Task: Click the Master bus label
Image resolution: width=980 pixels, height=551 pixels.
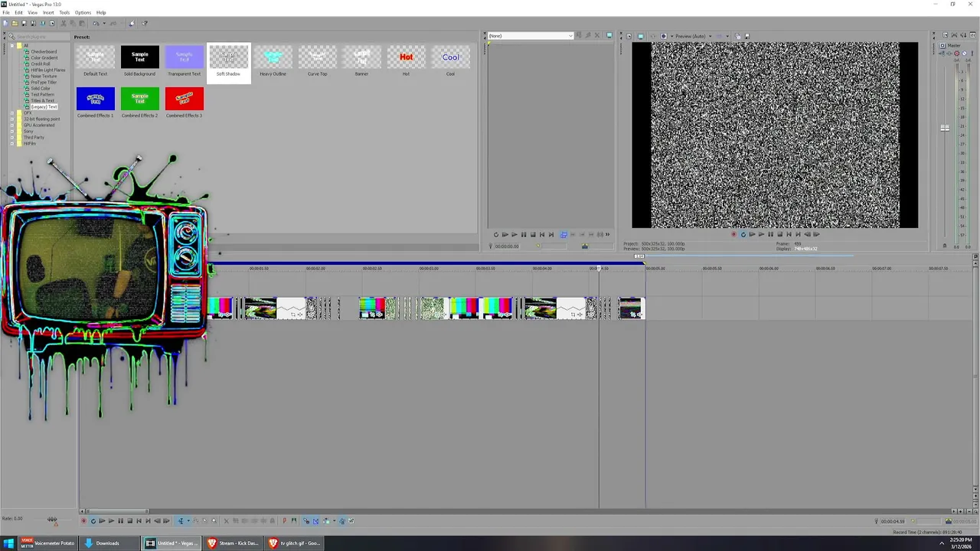Action: [x=953, y=46]
